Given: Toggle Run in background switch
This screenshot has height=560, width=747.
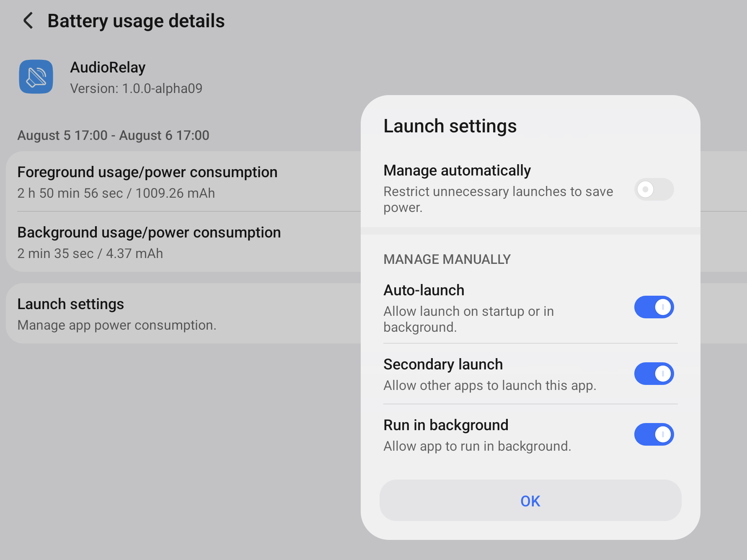Looking at the screenshot, I should pos(654,434).
